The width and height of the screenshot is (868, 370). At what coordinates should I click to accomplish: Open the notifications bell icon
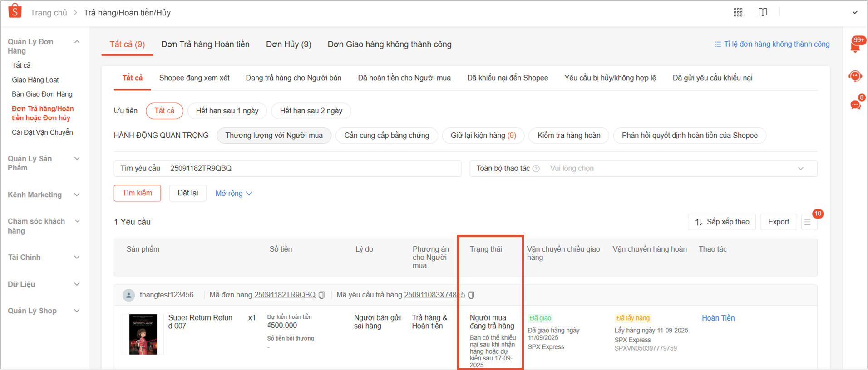pos(855,46)
